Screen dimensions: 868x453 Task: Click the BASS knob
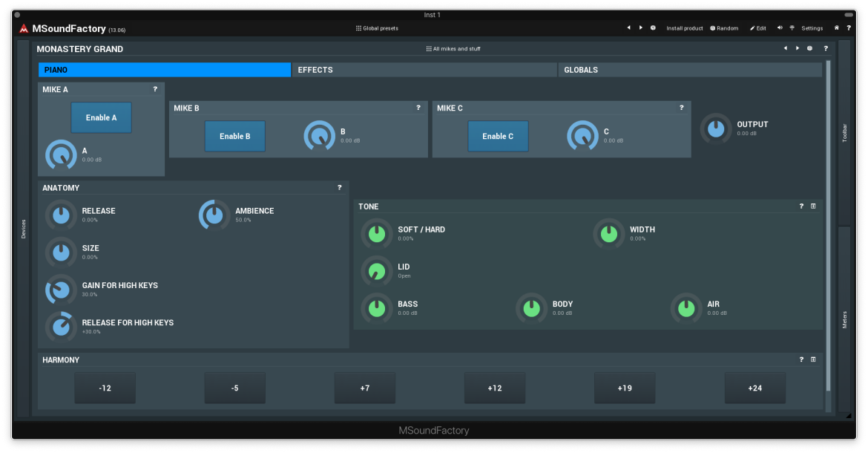376,308
